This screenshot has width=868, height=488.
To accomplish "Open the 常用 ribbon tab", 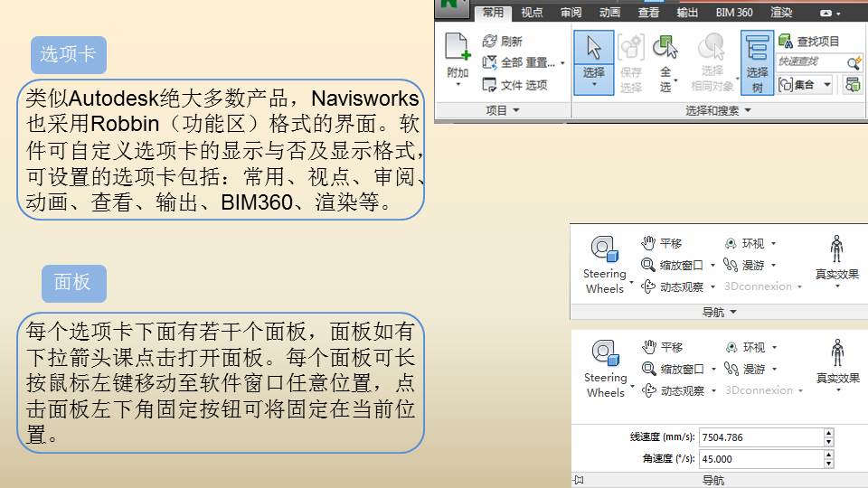I will click(493, 12).
